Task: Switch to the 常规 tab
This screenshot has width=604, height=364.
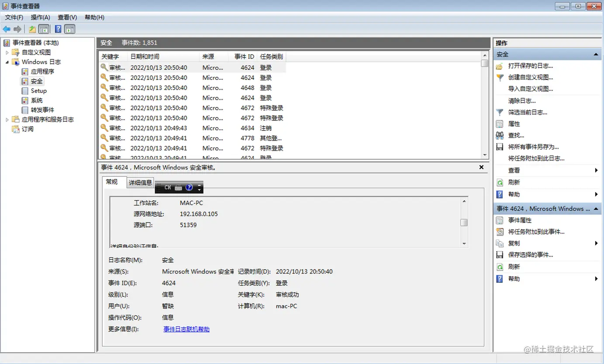Action: [112, 182]
